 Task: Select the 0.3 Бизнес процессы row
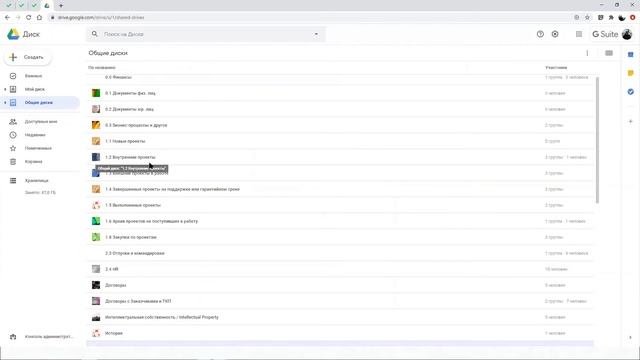[340, 125]
